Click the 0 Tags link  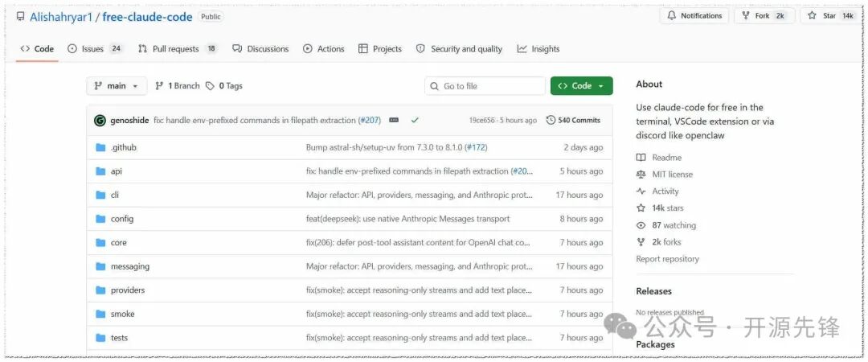(224, 86)
